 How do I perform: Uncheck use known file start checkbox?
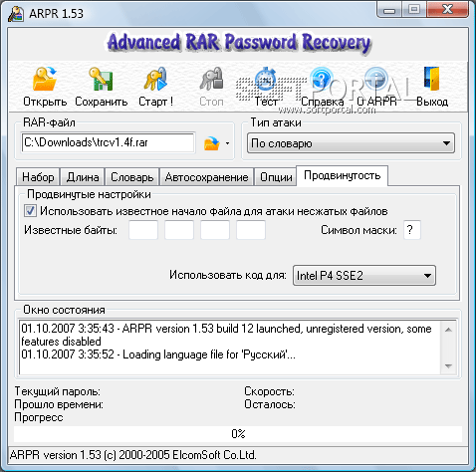[30, 211]
